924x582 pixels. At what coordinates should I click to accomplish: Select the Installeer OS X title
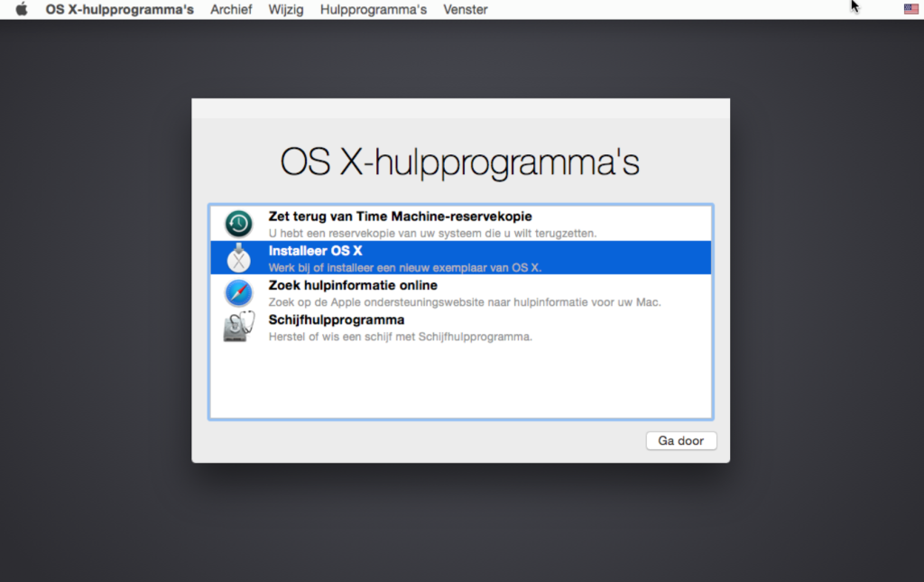pyautogui.click(x=315, y=250)
